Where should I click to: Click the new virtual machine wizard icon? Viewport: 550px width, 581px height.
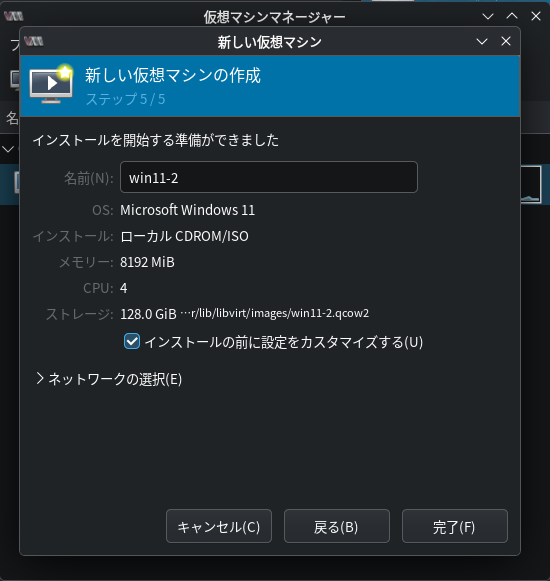pos(51,84)
